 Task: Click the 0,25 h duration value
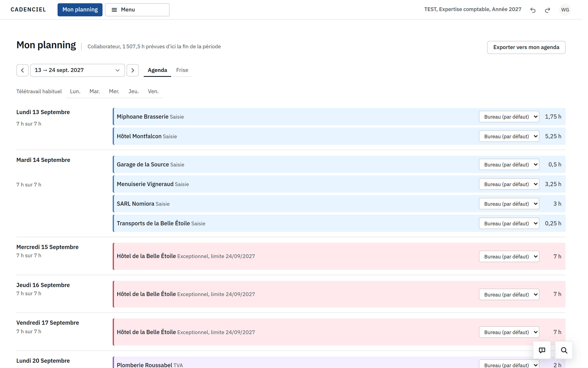[x=553, y=223]
